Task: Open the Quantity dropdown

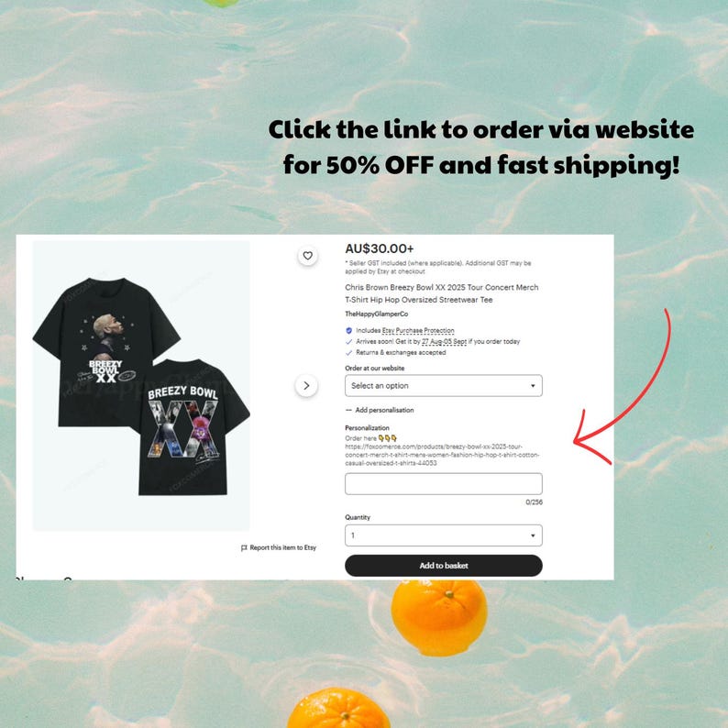Action: pos(444,535)
